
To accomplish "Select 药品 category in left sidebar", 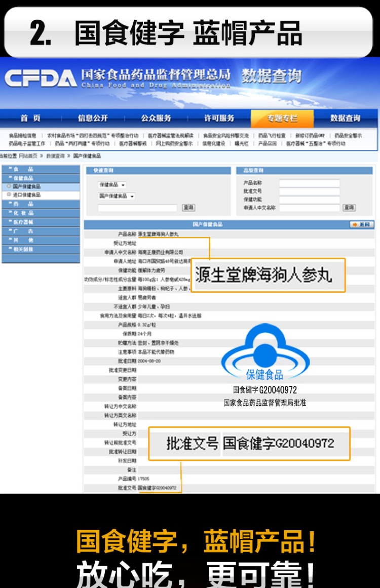I will coord(41,204).
